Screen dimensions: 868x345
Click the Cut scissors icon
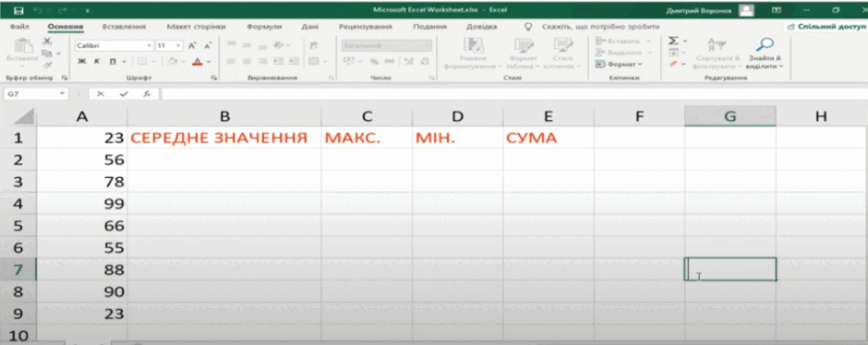(48, 42)
